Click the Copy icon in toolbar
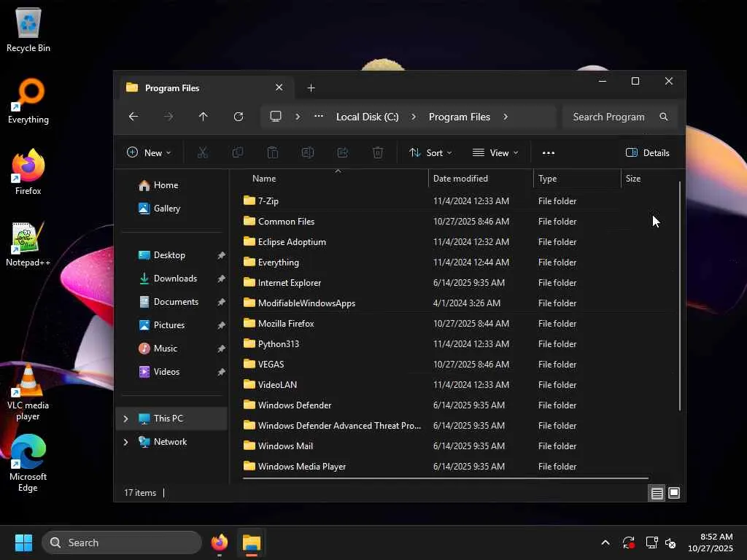 pos(237,152)
